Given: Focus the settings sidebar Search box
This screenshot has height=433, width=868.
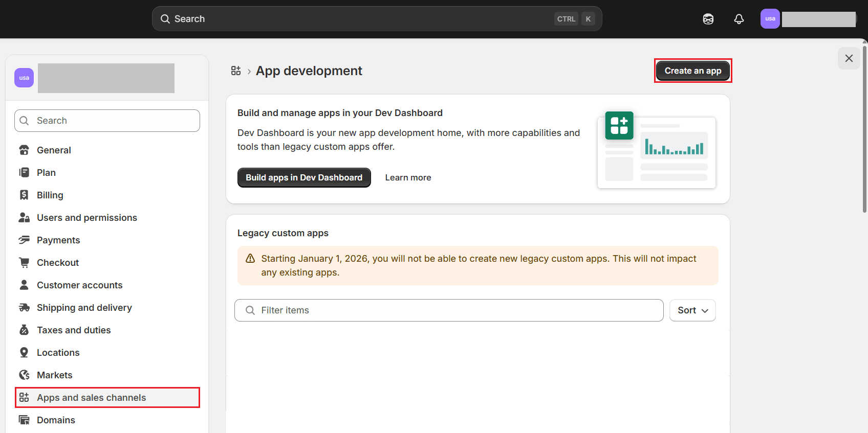Looking at the screenshot, I should point(107,121).
